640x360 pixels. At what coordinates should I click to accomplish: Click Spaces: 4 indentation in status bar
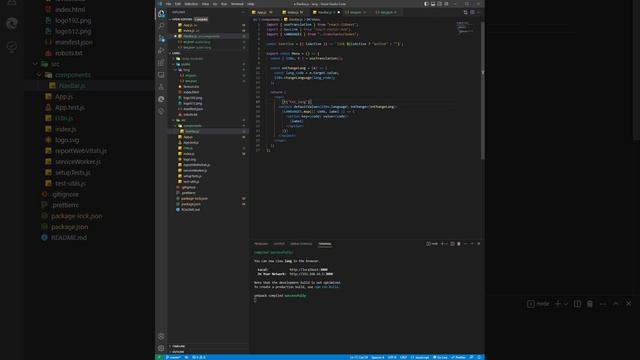pos(378,357)
